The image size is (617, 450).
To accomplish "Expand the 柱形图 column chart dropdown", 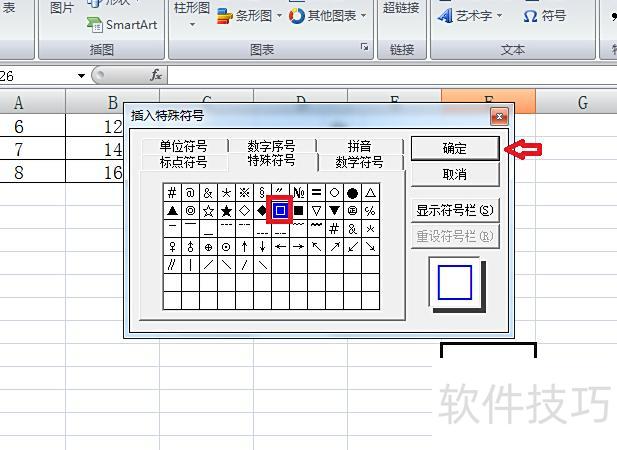I will coord(192,24).
